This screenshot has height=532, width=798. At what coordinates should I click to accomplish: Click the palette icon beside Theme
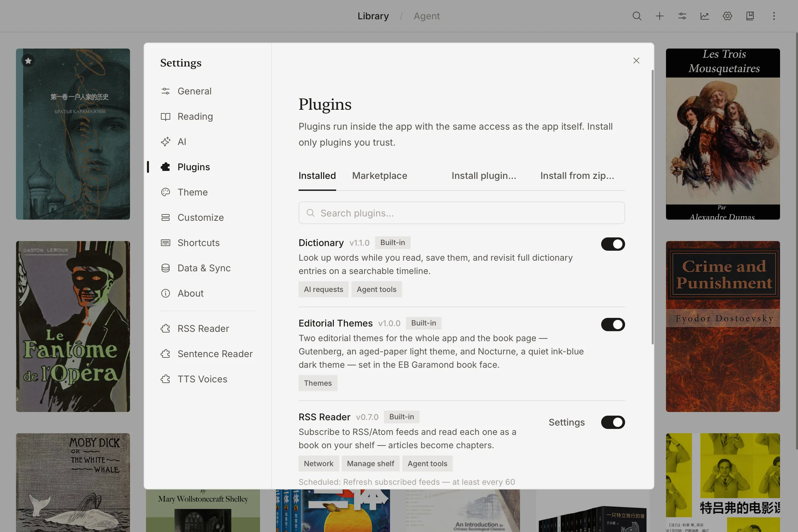[x=166, y=192]
